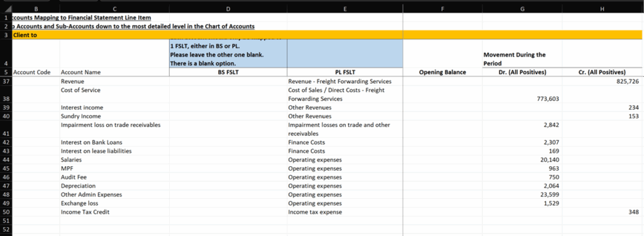Click the debit value 23,599
The width and height of the screenshot is (644, 236).
click(x=549, y=194)
